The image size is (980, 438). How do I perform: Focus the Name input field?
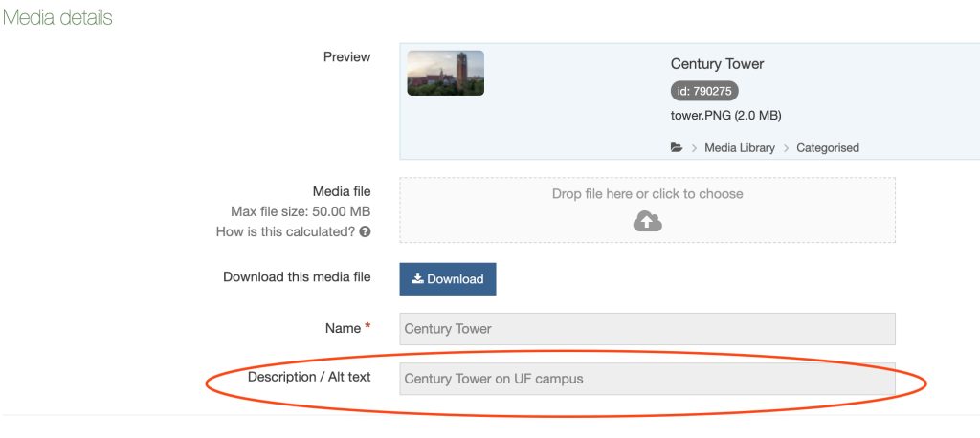tap(647, 329)
